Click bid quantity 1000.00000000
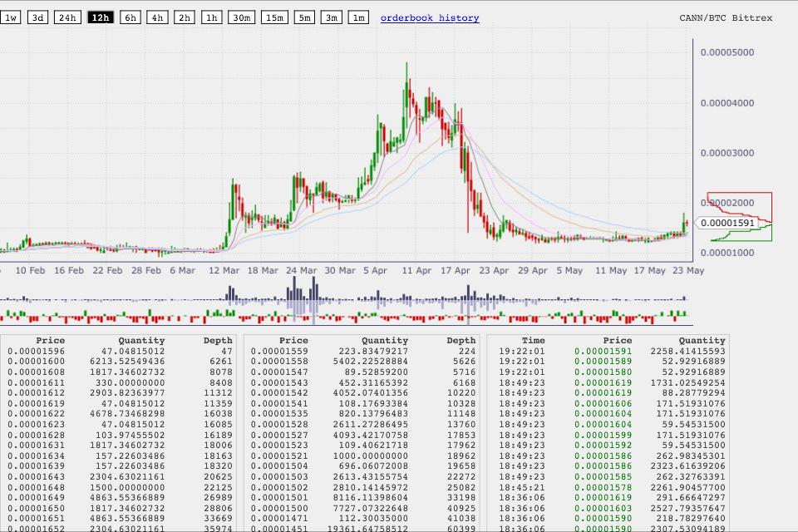Screen dimensions: 798x532 coord(371,456)
